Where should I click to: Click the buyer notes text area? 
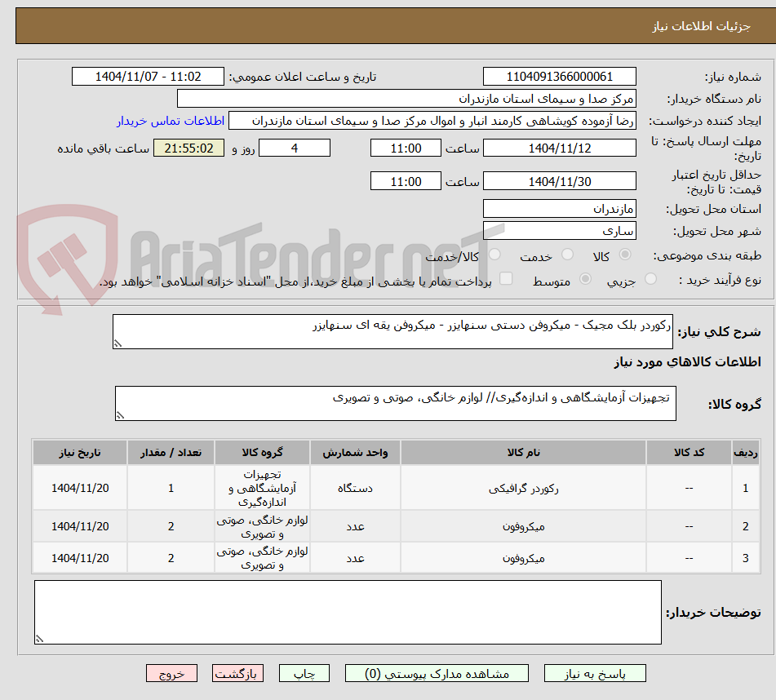point(348,612)
